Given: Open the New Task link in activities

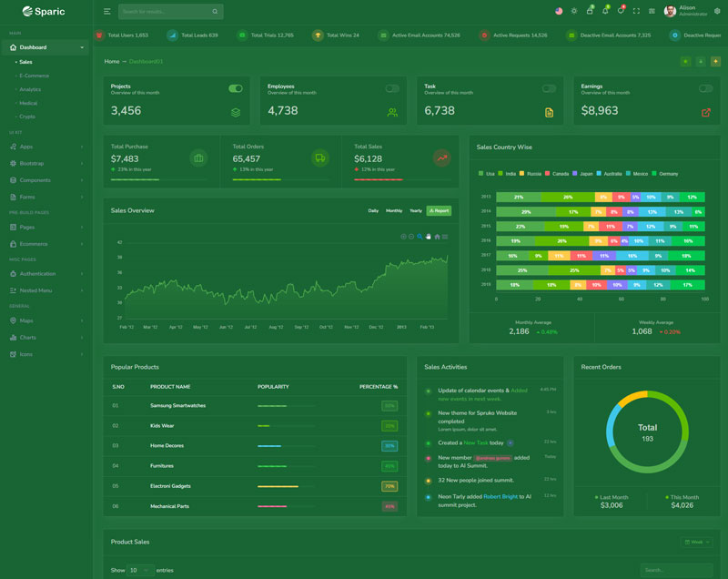Looking at the screenshot, I should [x=475, y=443].
